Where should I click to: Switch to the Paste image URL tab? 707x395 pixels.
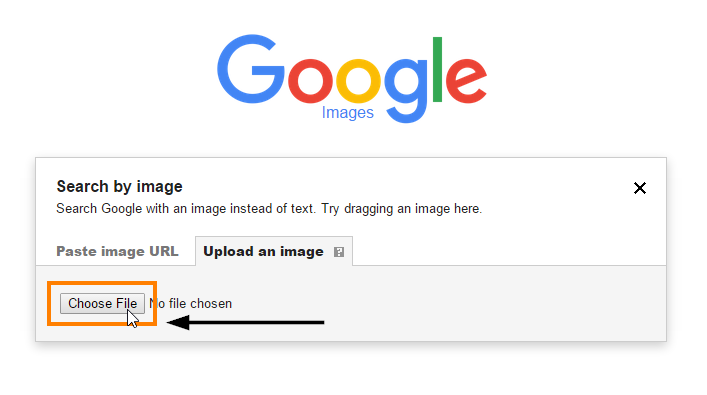pyautogui.click(x=117, y=251)
